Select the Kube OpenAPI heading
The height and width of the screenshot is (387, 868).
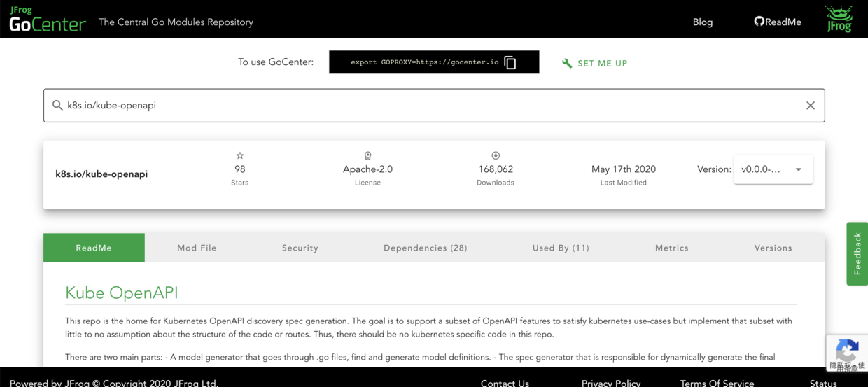122,293
